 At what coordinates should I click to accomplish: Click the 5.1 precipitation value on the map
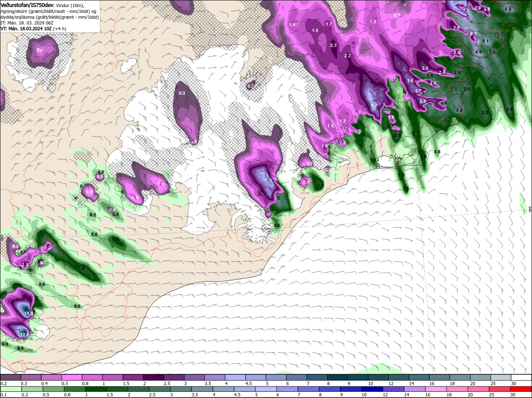485,41
